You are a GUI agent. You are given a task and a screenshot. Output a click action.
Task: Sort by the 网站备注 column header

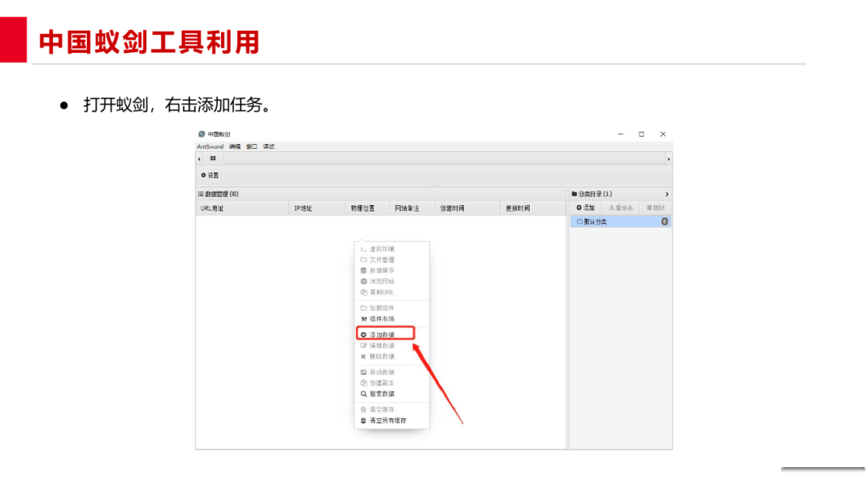coord(412,208)
